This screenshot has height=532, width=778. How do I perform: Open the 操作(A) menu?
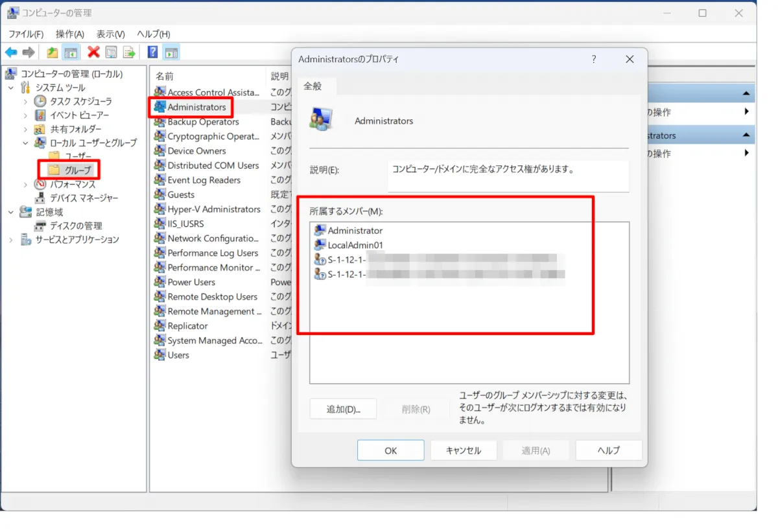click(70, 34)
